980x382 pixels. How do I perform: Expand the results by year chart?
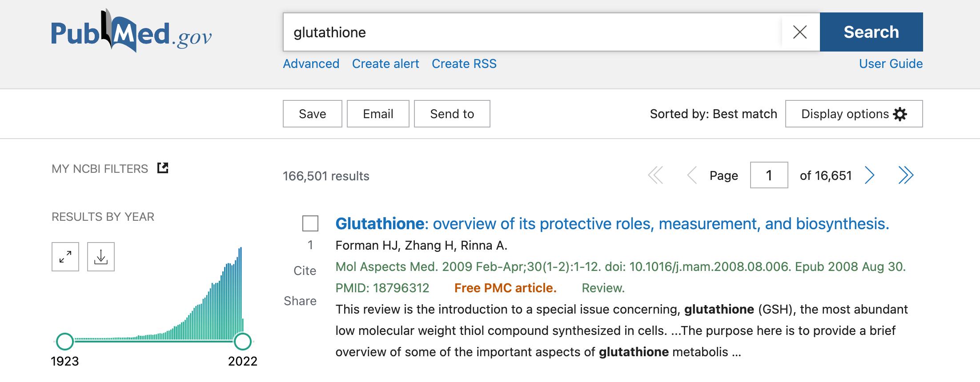(65, 257)
